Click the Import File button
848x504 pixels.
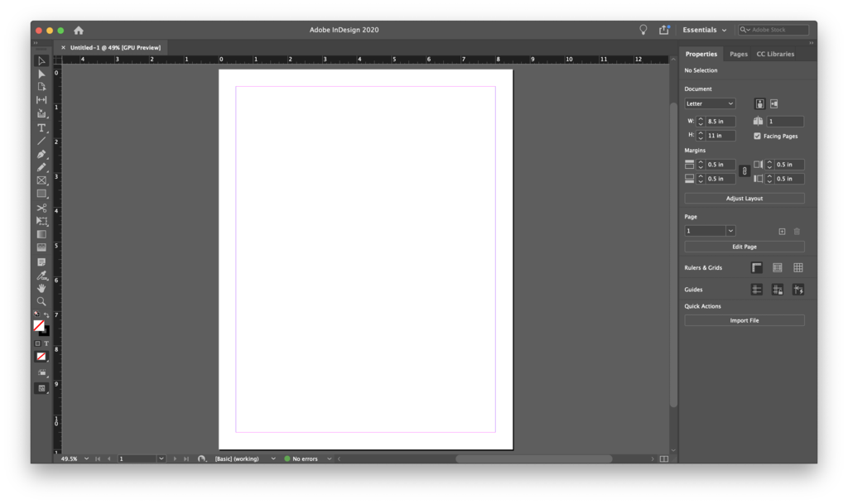(744, 320)
